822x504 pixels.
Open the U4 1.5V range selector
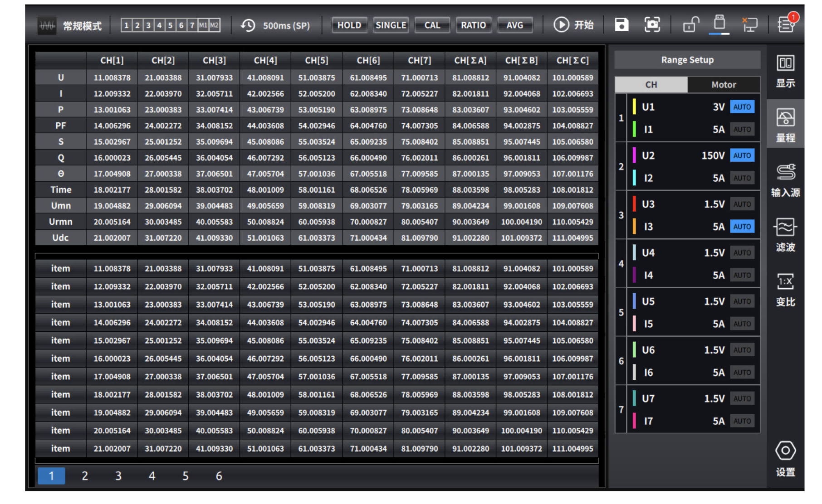pos(714,252)
